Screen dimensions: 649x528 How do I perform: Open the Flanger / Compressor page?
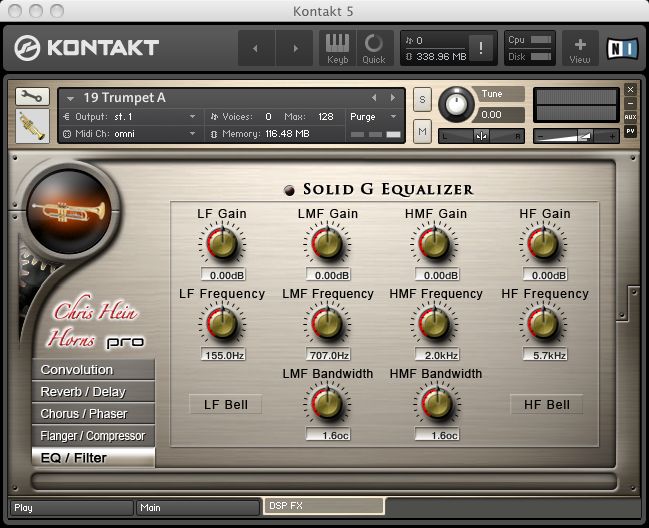pos(94,435)
